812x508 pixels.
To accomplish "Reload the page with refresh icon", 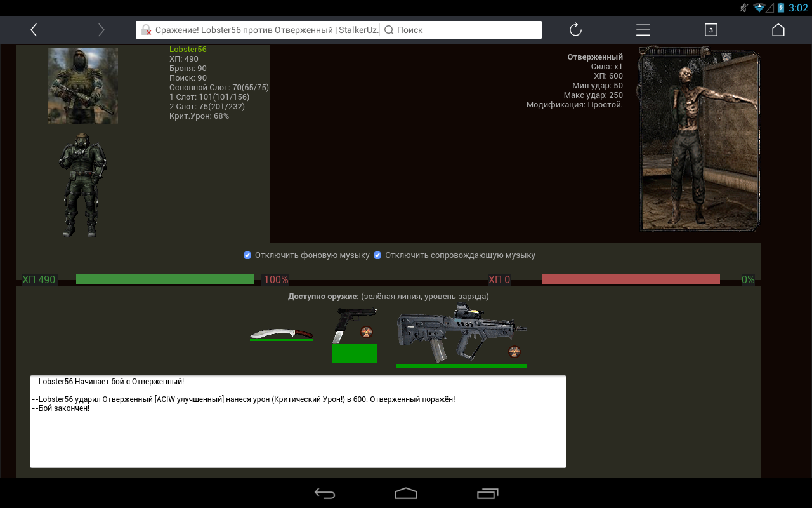I will click(575, 30).
